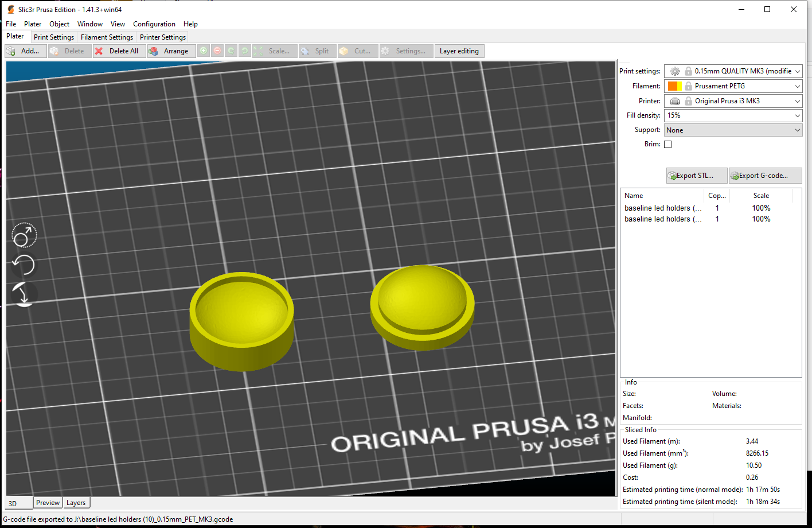Open the Object menu

59,24
